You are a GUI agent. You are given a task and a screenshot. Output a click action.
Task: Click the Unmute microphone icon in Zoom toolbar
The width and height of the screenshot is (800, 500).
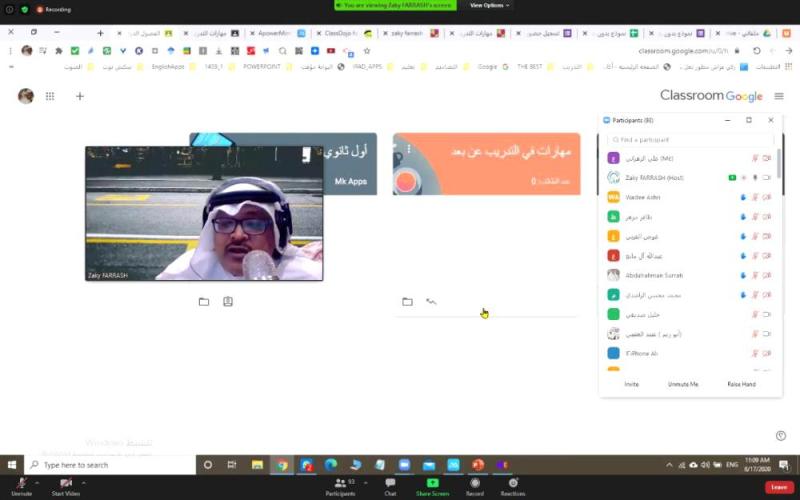[x=22, y=483]
